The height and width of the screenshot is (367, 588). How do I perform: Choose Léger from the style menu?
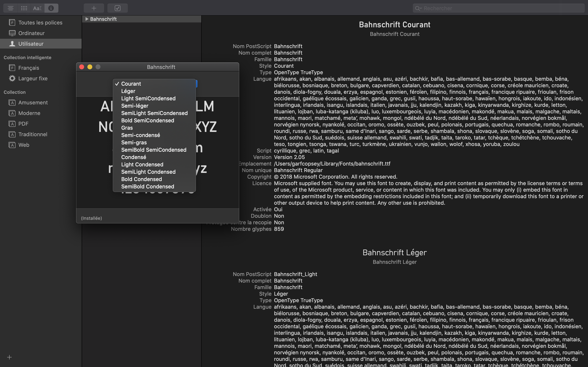coord(128,91)
